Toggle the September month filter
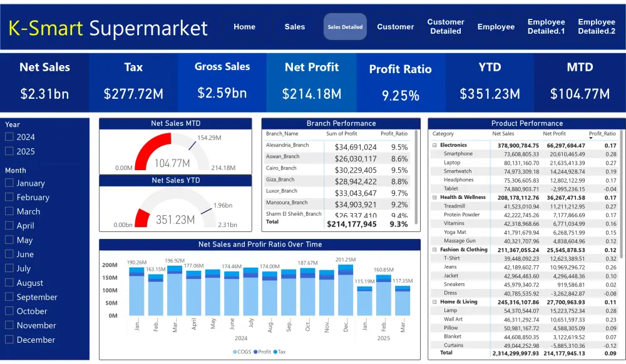 pos(9,296)
